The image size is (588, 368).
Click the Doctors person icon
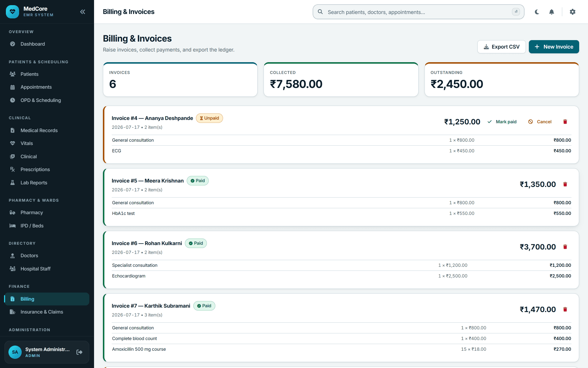[x=12, y=256]
